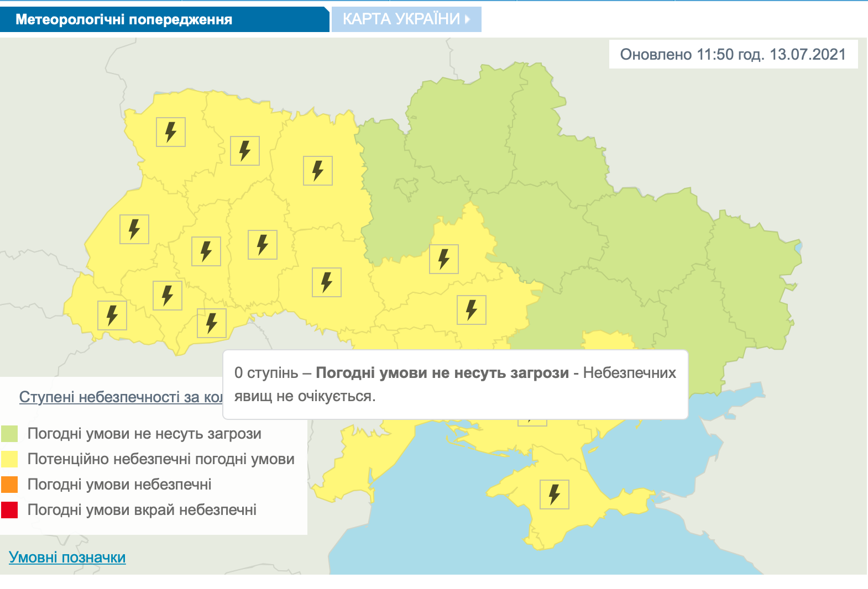Select the lightning icon on Ternopil region
Image resolution: width=868 pixels, height=589 pixels.
[x=206, y=251]
